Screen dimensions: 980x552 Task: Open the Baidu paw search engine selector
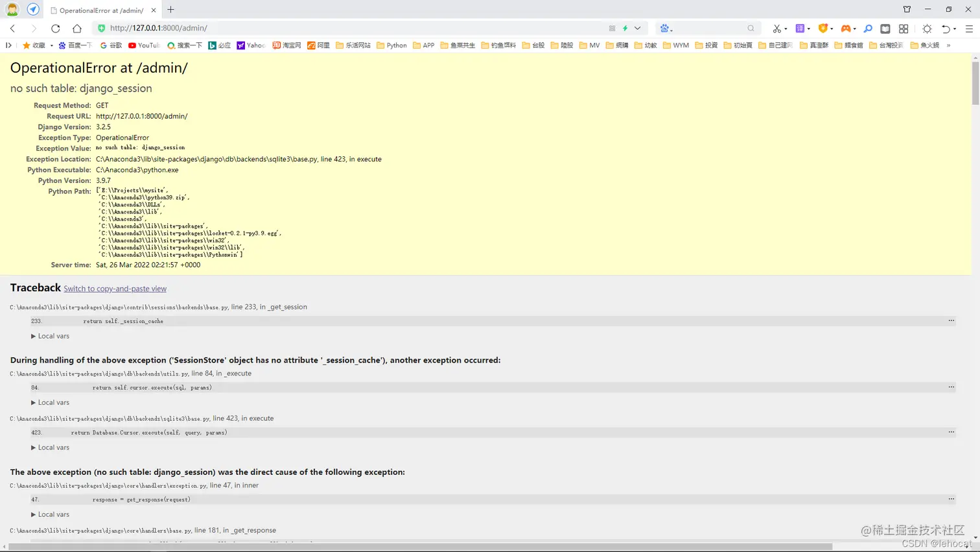click(x=666, y=29)
